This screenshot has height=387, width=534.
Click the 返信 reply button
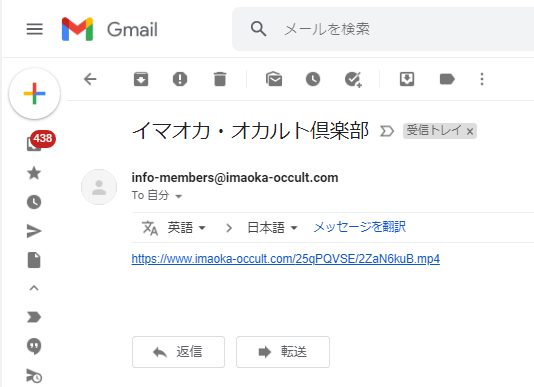coord(178,352)
